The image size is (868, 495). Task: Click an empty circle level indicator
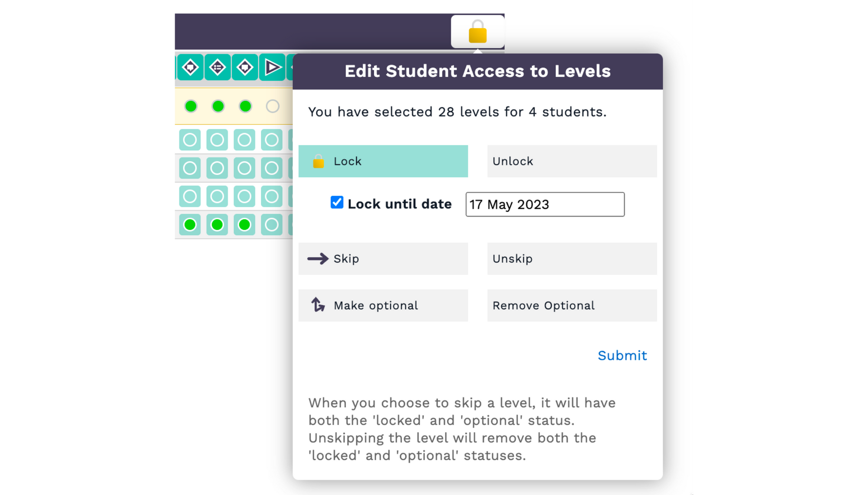273,106
